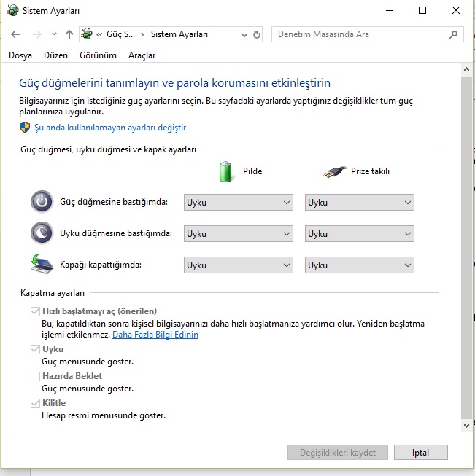Refresh the page with the refresh icon

click(x=257, y=34)
